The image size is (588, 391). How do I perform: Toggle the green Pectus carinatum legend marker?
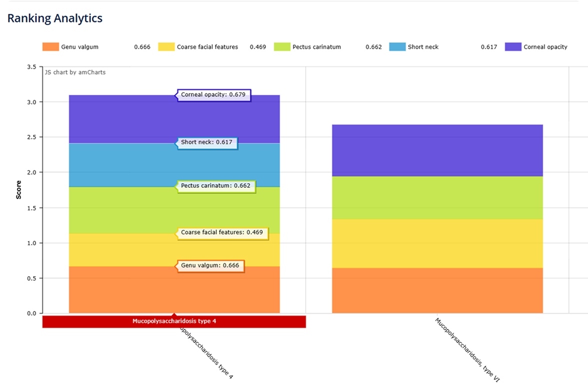pyautogui.click(x=282, y=47)
